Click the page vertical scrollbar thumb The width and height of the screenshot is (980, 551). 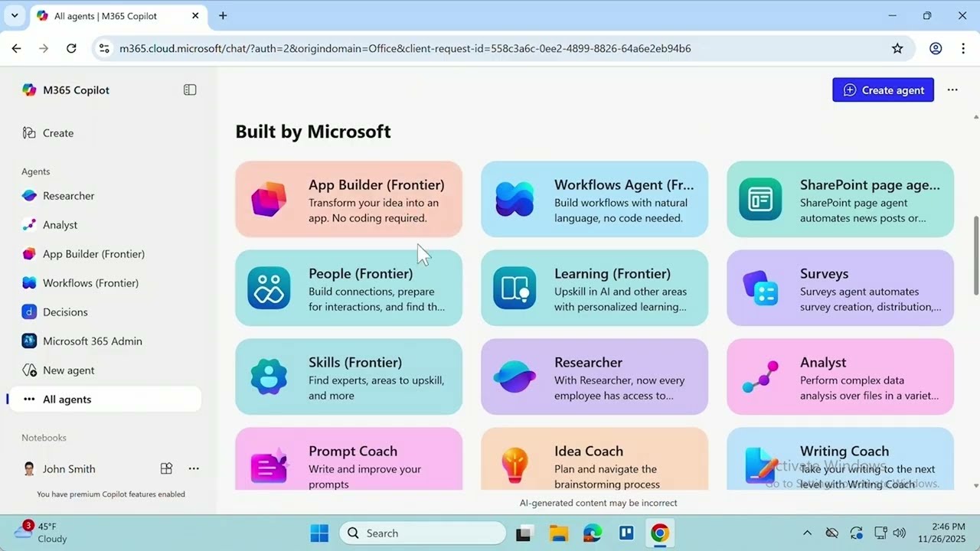(975, 256)
